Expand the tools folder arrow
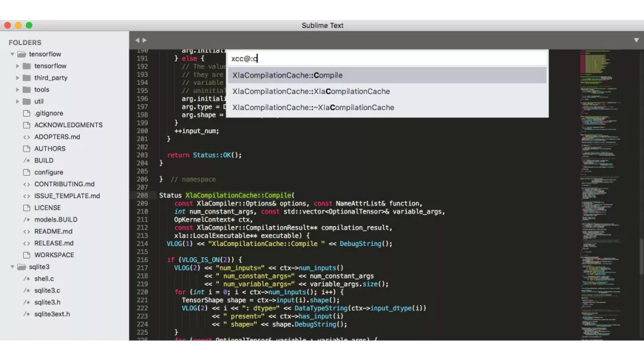 [18, 90]
